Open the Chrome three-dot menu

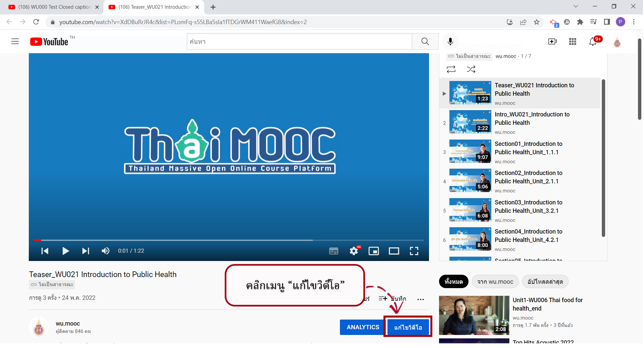tap(634, 22)
